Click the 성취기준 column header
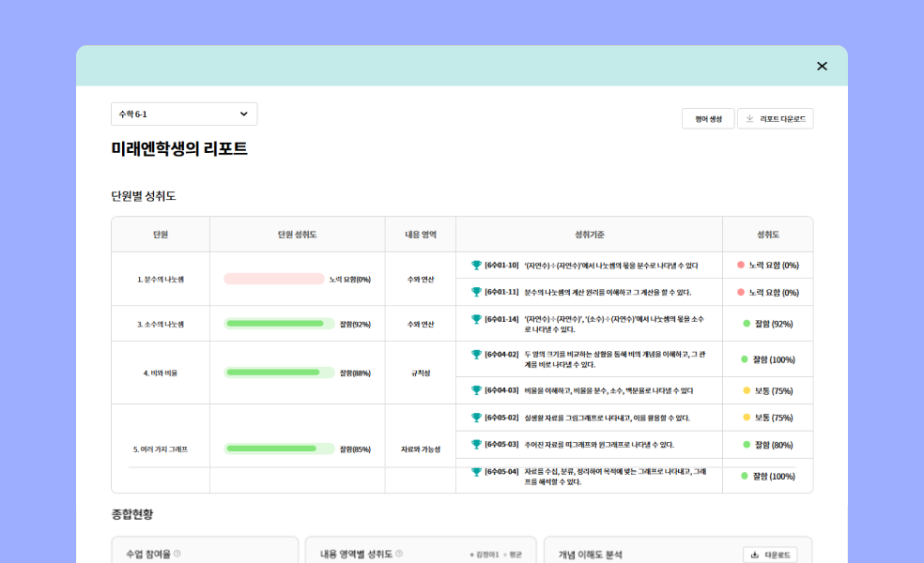The image size is (924, 563). click(x=589, y=235)
